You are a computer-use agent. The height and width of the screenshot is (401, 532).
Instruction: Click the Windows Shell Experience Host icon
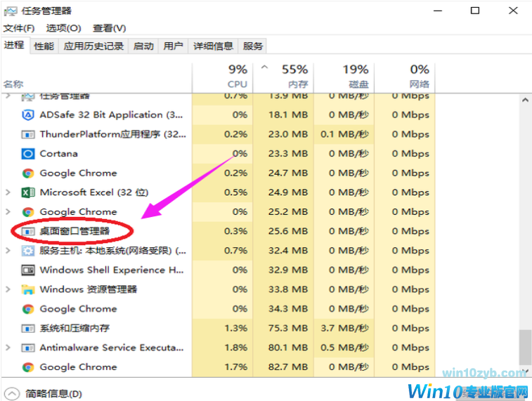tap(28, 270)
